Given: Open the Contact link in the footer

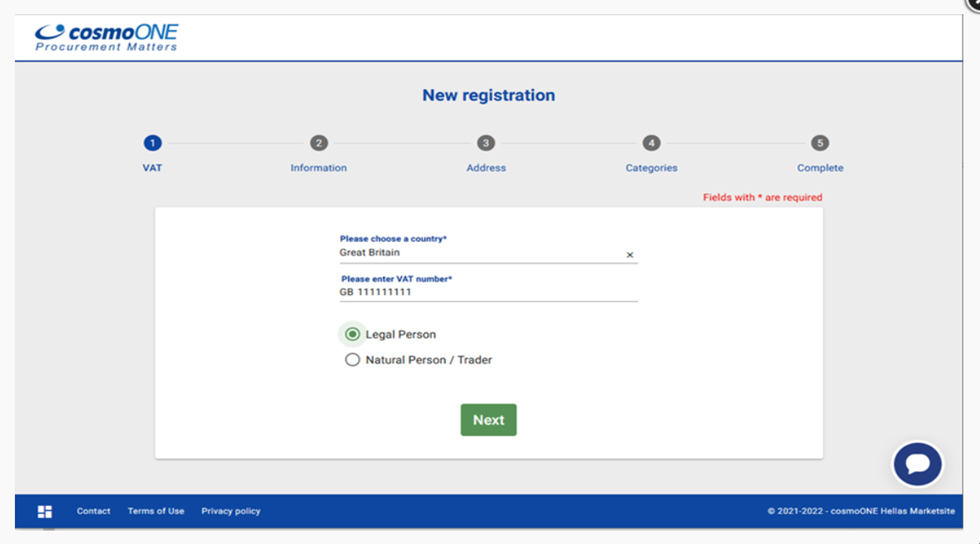Looking at the screenshot, I should [x=93, y=511].
